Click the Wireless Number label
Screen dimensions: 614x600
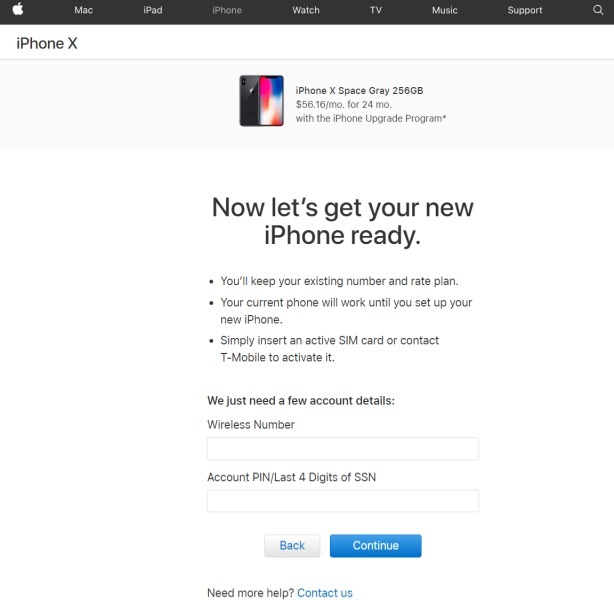point(251,425)
